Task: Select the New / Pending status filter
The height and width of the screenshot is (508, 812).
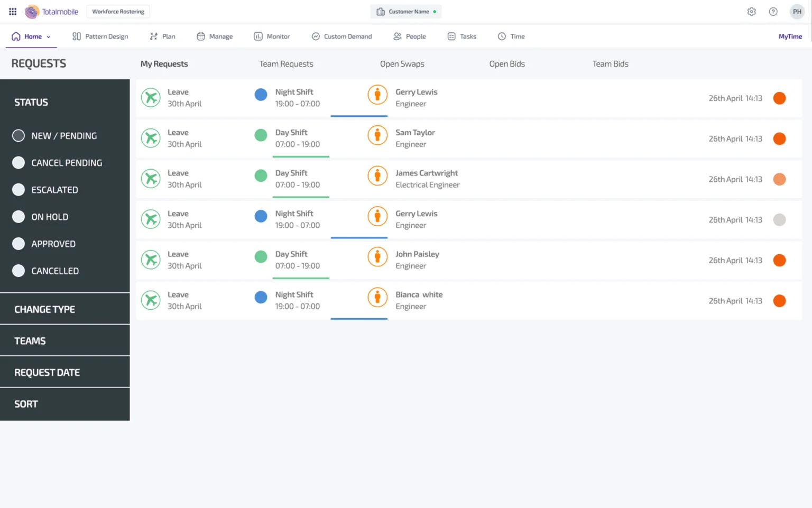Action: pos(54,136)
